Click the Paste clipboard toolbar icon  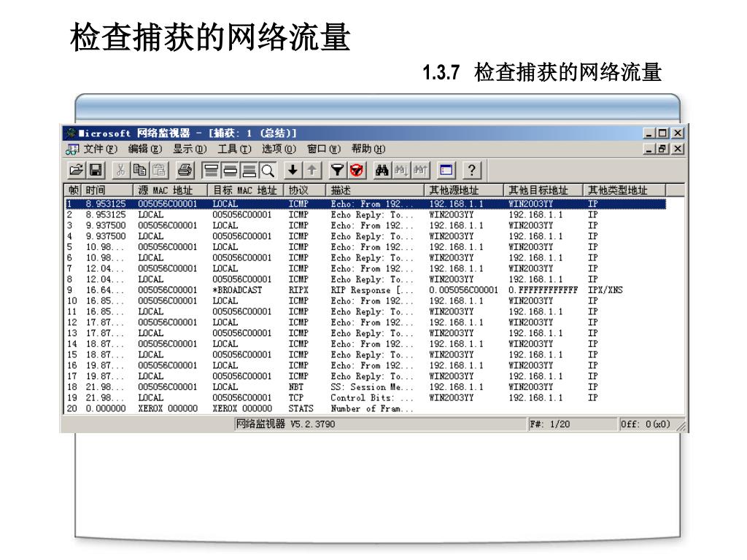click(x=159, y=170)
